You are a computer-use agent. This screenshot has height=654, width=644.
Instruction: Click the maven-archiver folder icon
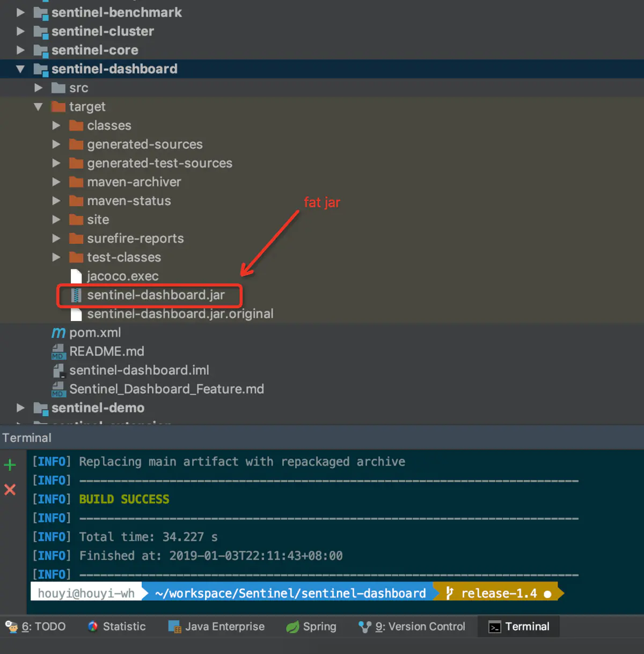tap(77, 181)
